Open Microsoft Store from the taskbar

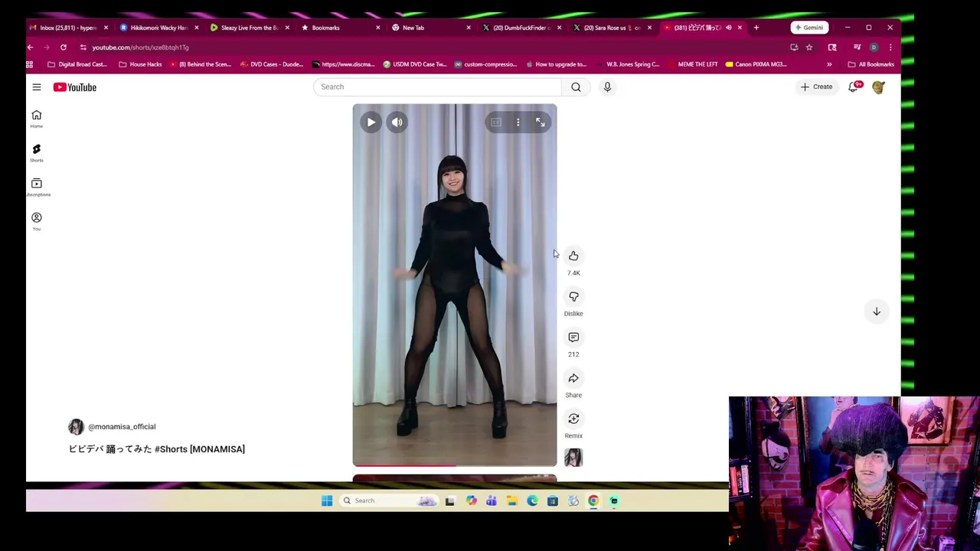pyautogui.click(x=553, y=500)
